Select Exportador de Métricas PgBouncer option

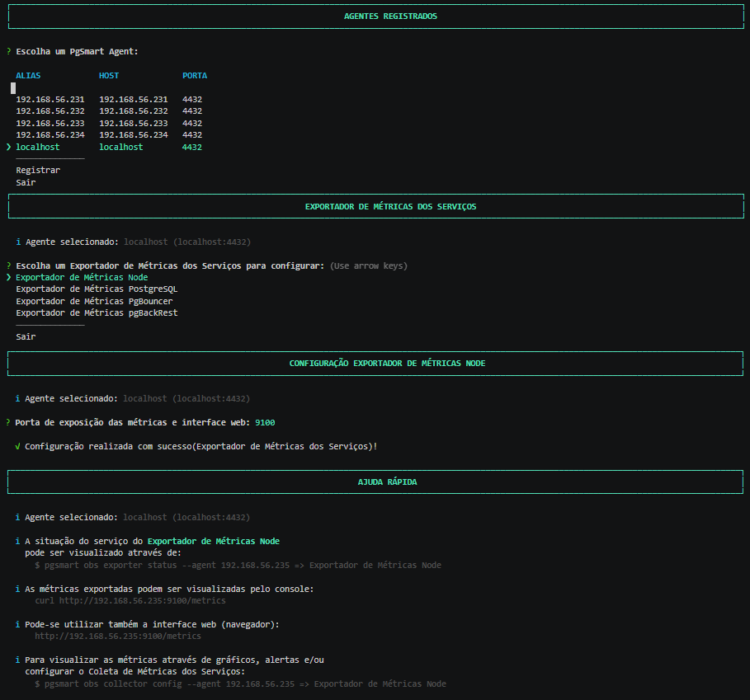point(94,302)
